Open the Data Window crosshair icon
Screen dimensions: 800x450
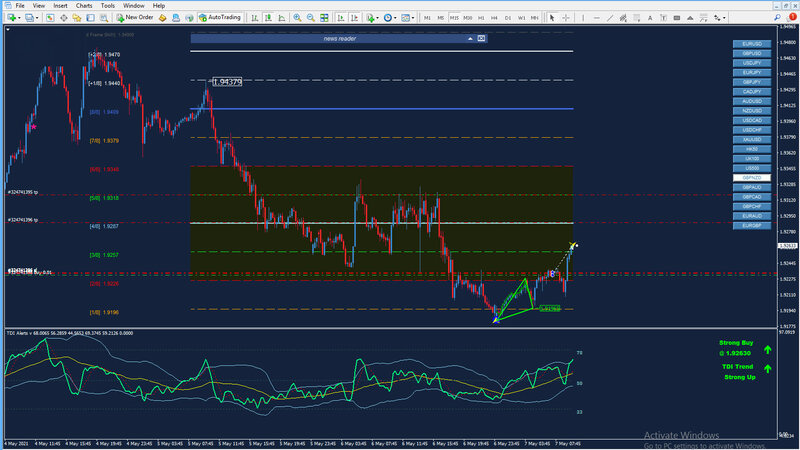(x=64, y=18)
